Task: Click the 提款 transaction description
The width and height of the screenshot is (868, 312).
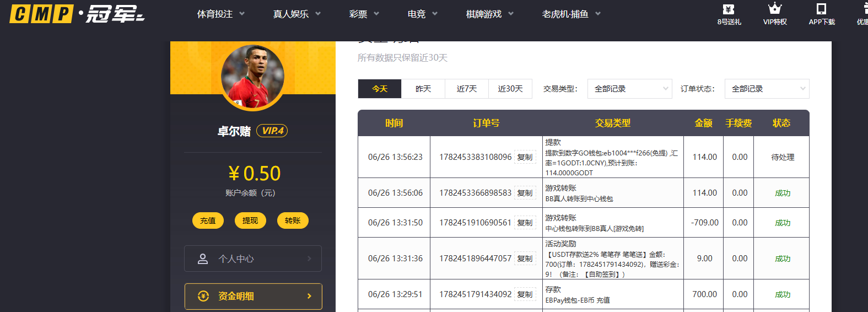Action: [612, 158]
